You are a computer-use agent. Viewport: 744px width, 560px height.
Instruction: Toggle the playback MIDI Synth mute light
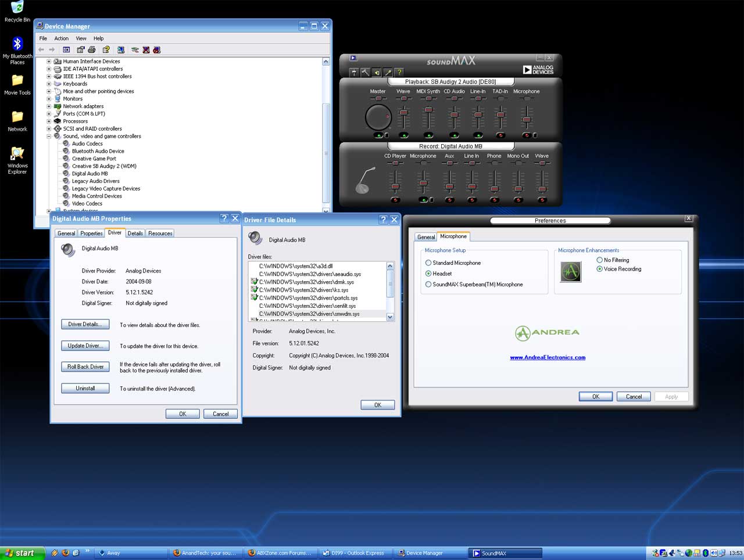[x=428, y=135]
